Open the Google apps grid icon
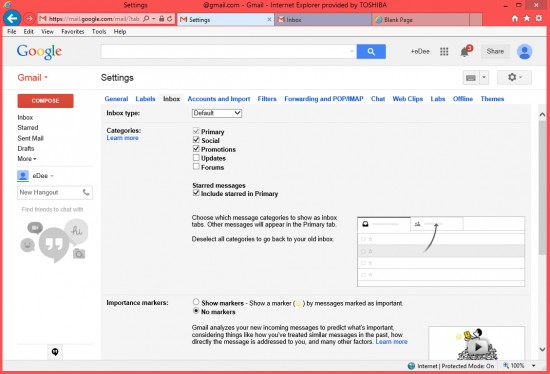This screenshot has height=374, width=550. pyautogui.click(x=444, y=52)
